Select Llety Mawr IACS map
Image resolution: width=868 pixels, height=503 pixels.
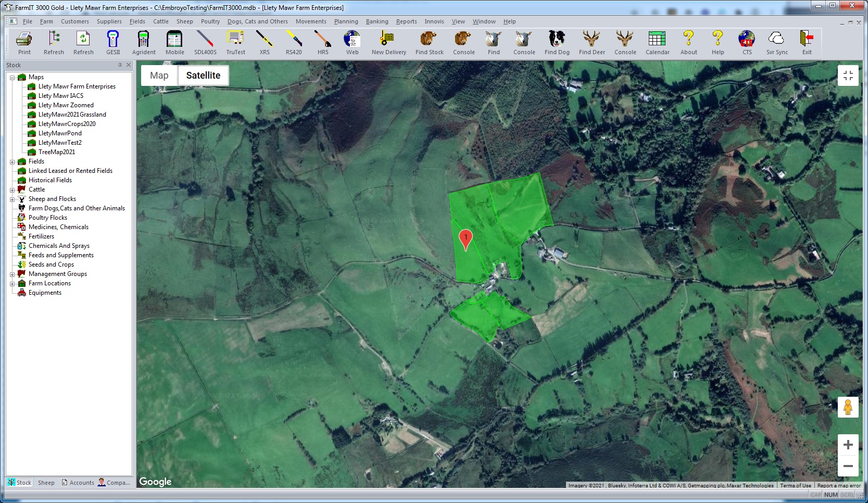(61, 96)
